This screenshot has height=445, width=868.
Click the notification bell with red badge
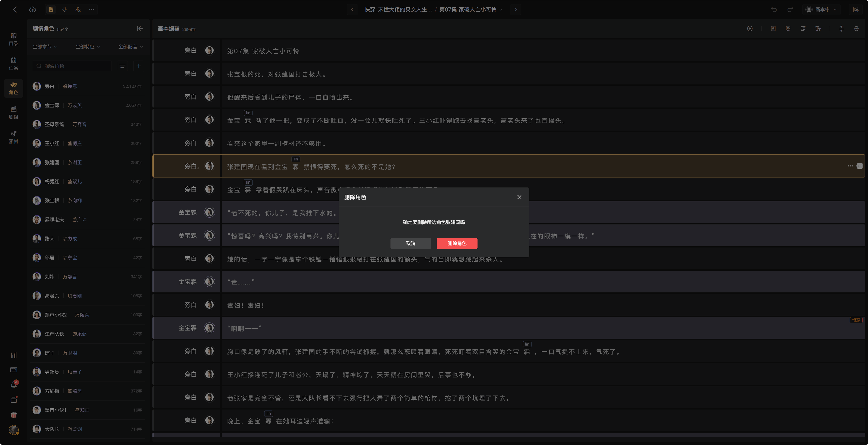[14, 385]
